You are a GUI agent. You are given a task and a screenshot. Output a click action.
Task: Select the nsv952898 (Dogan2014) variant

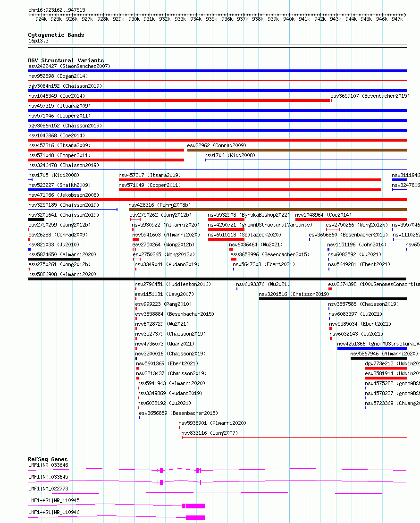pyautogui.click(x=58, y=76)
